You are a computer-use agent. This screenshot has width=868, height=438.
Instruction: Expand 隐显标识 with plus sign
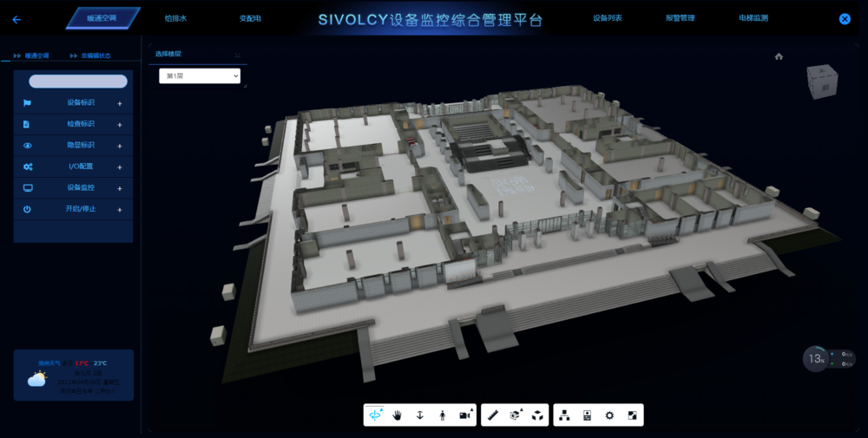pos(120,146)
